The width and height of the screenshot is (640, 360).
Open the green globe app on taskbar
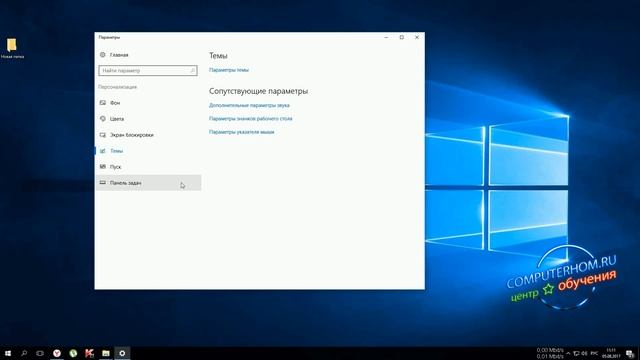pos(73,353)
